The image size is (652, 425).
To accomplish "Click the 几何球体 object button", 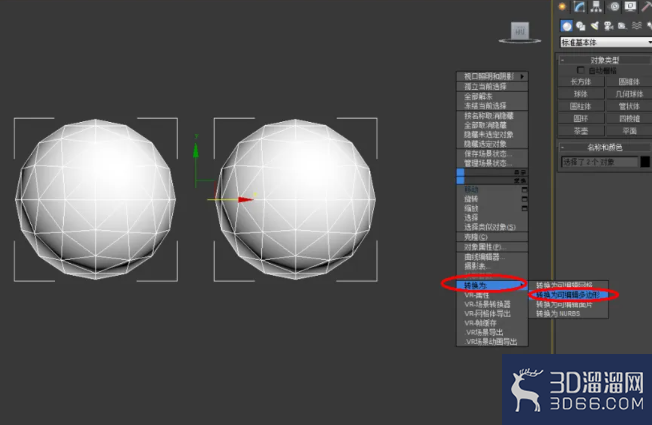I will [629, 94].
